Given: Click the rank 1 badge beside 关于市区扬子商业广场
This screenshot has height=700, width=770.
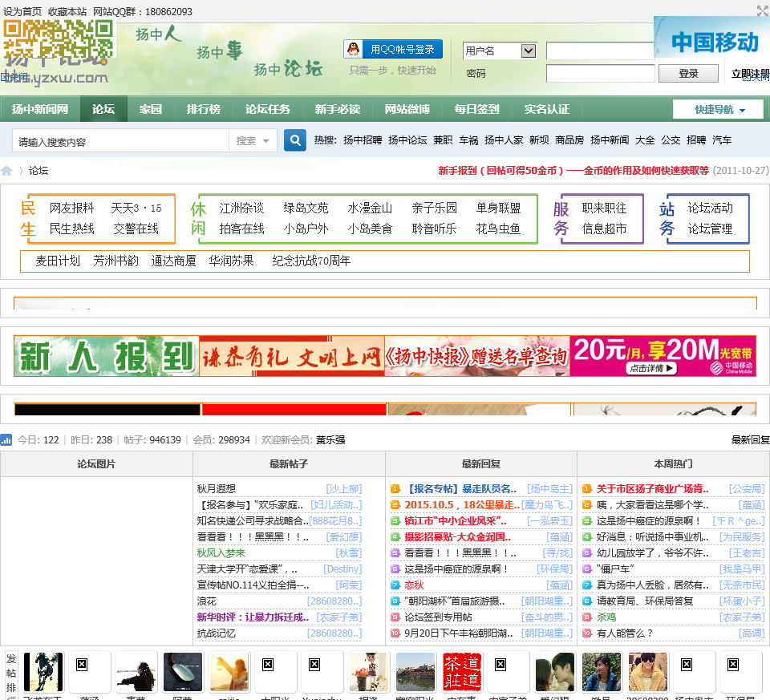Looking at the screenshot, I should tap(586, 489).
